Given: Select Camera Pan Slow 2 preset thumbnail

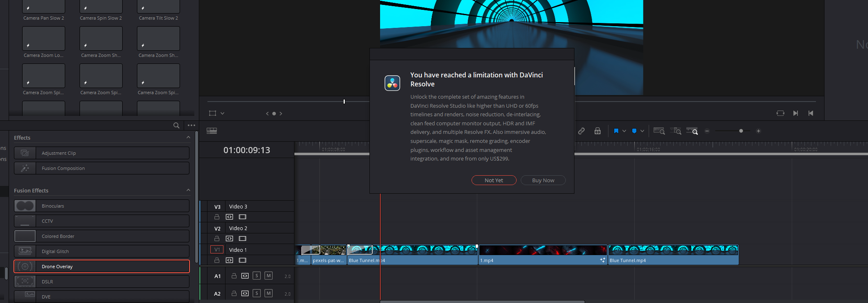Looking at the screenshot, I should pos(43,7).
